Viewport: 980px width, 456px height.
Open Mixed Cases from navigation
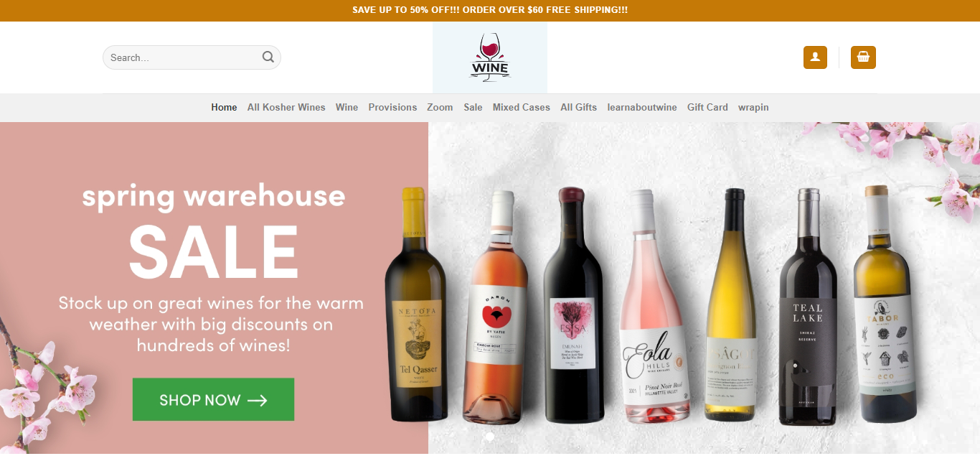tap(522, 107)
